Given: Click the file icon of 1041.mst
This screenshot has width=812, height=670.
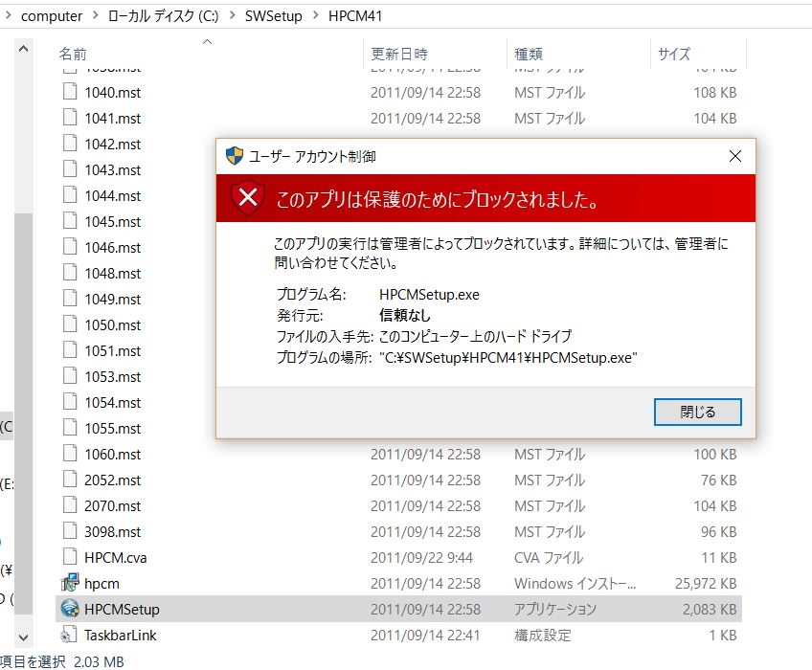Looking at the screenshot, I should 70,118.
